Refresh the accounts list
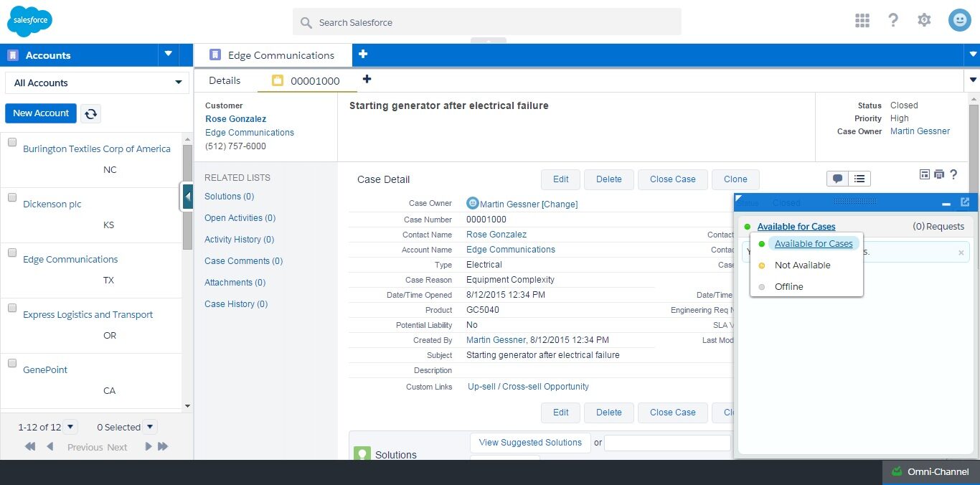This screenshot has width=980, height=485. click(90, 113)
